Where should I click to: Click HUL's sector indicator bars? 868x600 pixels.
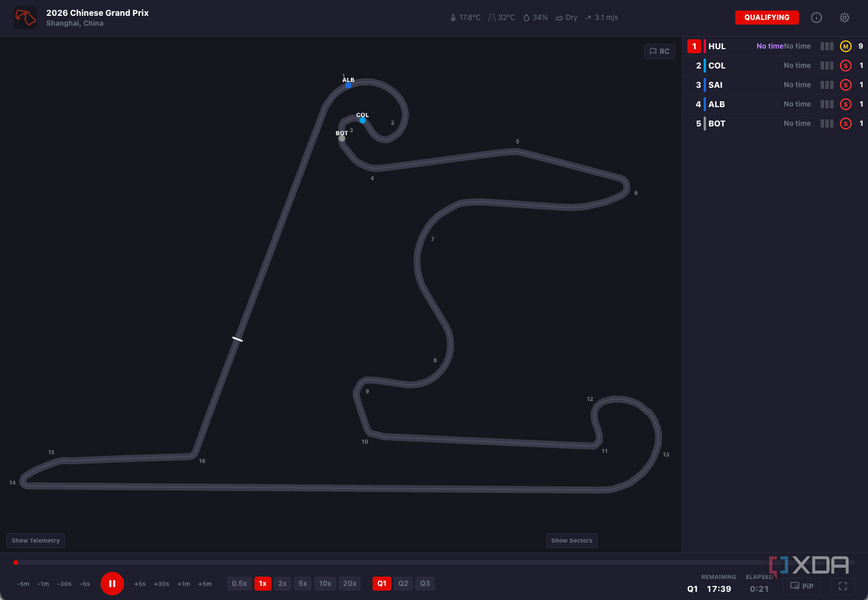pyautogui.click(x=827, y=46)
